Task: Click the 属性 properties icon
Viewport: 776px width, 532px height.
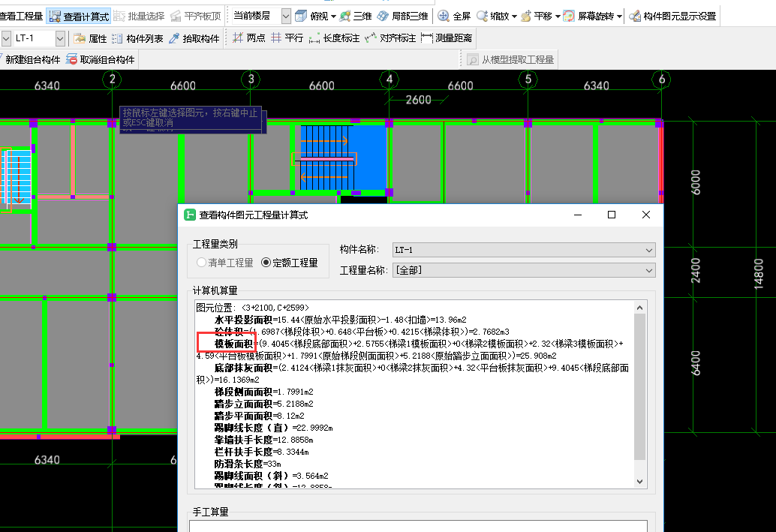Action: coord(80,38)
